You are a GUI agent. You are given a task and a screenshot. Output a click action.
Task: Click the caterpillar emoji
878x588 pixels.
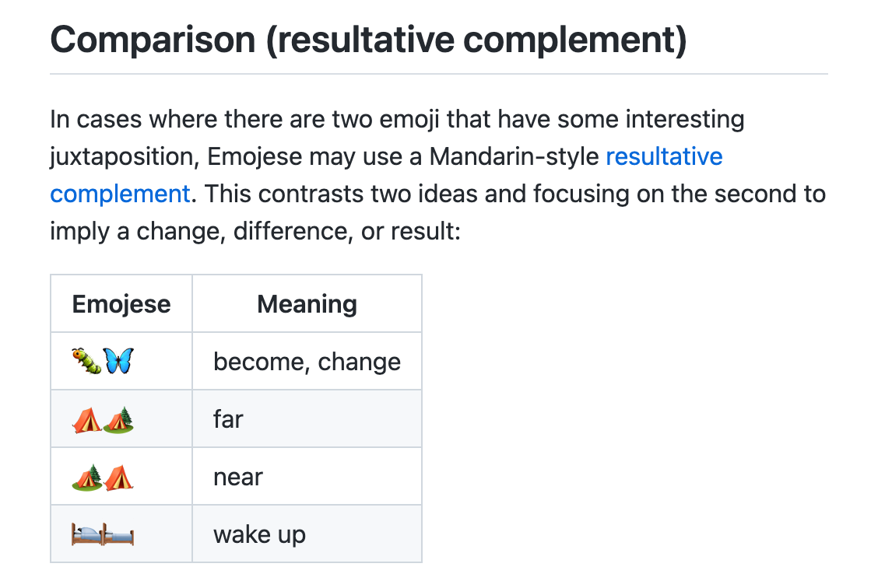[87, 361]
